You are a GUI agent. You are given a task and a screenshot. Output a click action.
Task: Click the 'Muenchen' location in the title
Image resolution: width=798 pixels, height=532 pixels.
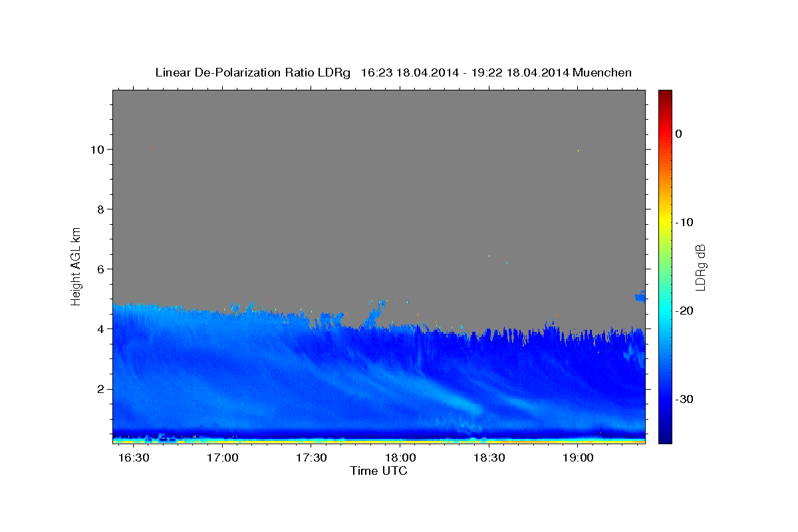point(603,72)
